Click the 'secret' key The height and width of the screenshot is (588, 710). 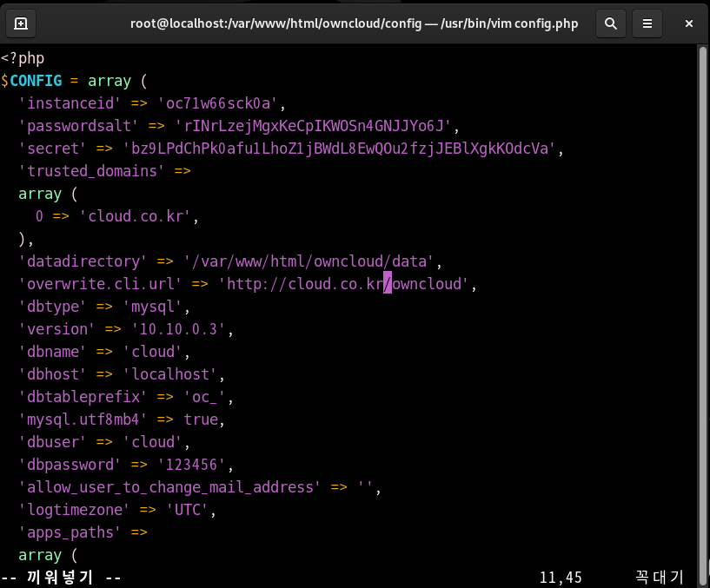pyautogui.click(x=52, y=149)
